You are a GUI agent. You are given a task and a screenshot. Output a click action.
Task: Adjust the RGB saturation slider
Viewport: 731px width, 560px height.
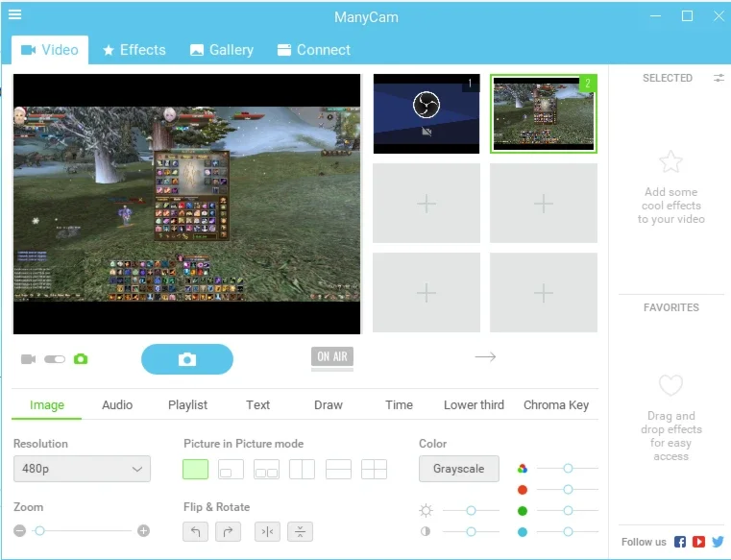click(x=568, y=468)
